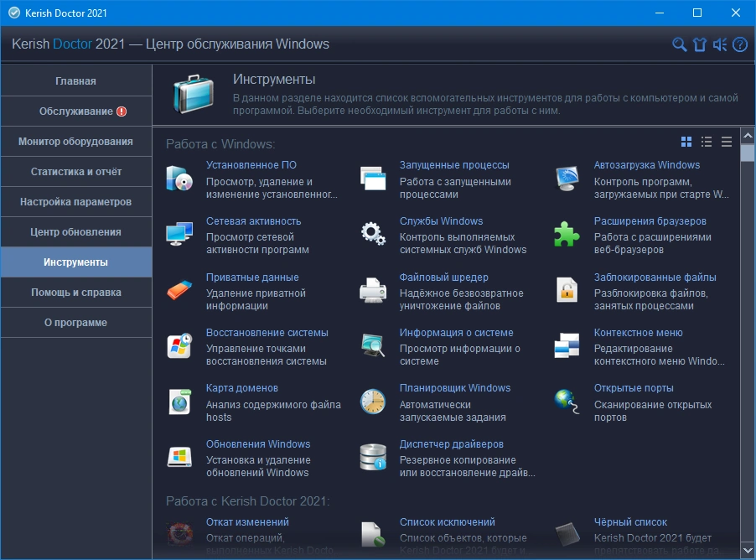The width and height of the screenshot is (756, 560).
Task: Click the eraser icon for Приватные данные
Action: pyautogui.click(x=179, y=290)
